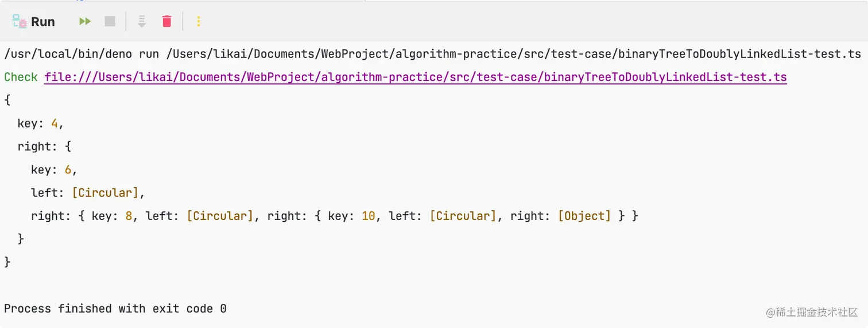Image resolution: width=868 pixels, height=328 pixels.
Task: Click the [Circular] after key 8
Action: [x=220, y=216]
